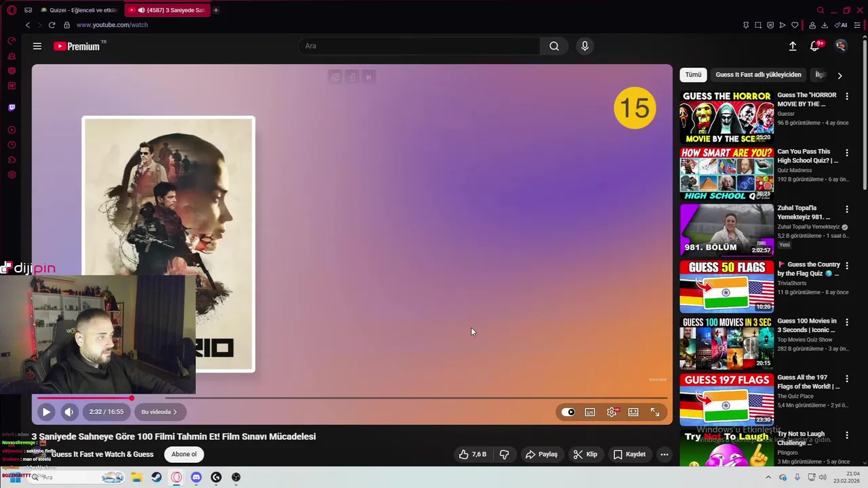Switch to the Quizei browser tab
The height and width of the screenshot is (488, 868).
(79, 10)
